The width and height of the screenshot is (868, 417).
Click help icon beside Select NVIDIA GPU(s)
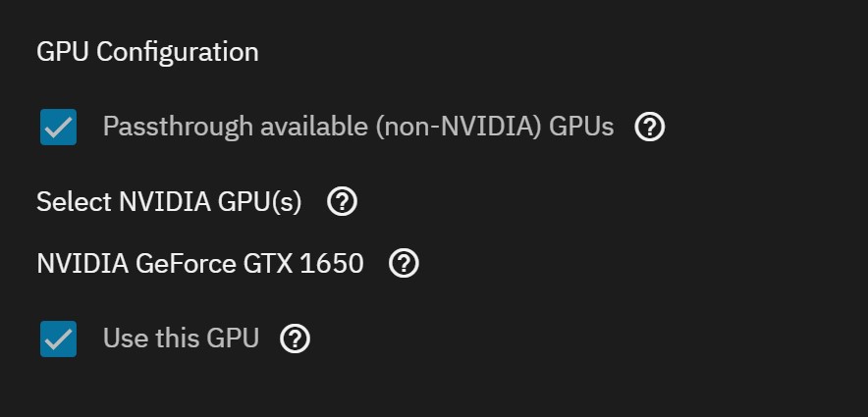coord(342,202)
